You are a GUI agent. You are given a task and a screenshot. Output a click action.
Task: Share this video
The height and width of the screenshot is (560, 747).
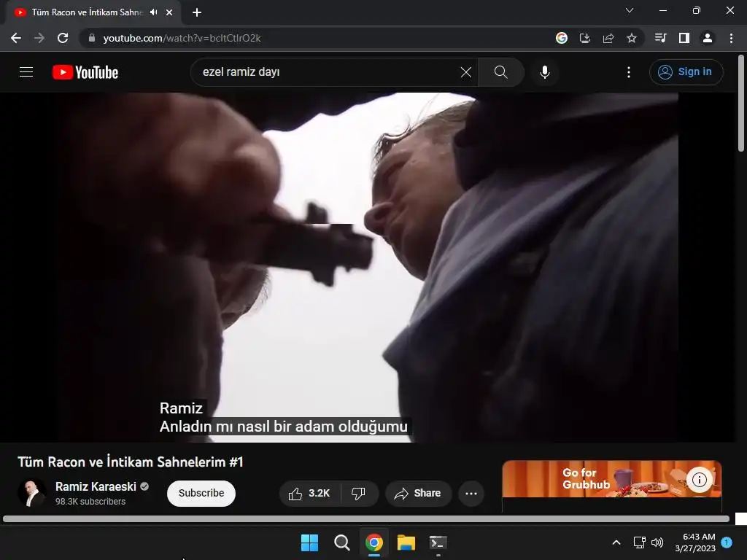(x=418, y=494)
